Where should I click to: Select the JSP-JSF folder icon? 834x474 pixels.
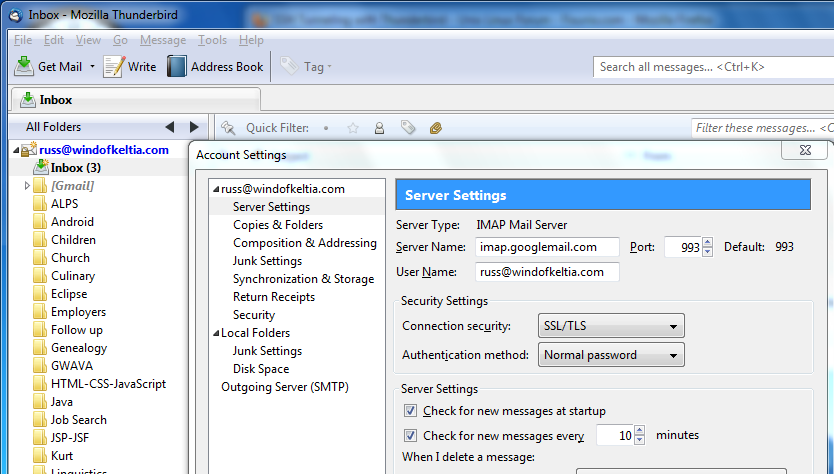click(x=40, y=438)
